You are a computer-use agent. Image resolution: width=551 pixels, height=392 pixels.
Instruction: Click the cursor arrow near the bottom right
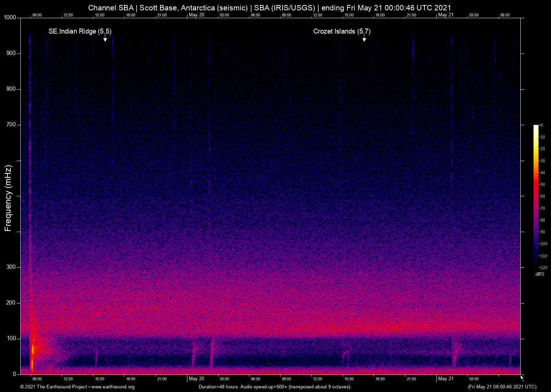pos(521,378)
